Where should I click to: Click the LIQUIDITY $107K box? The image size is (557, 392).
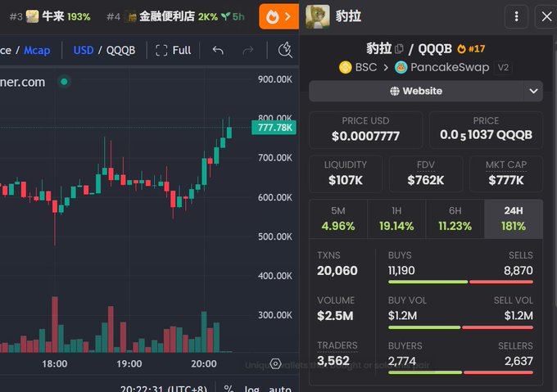(x=346, y=173)
